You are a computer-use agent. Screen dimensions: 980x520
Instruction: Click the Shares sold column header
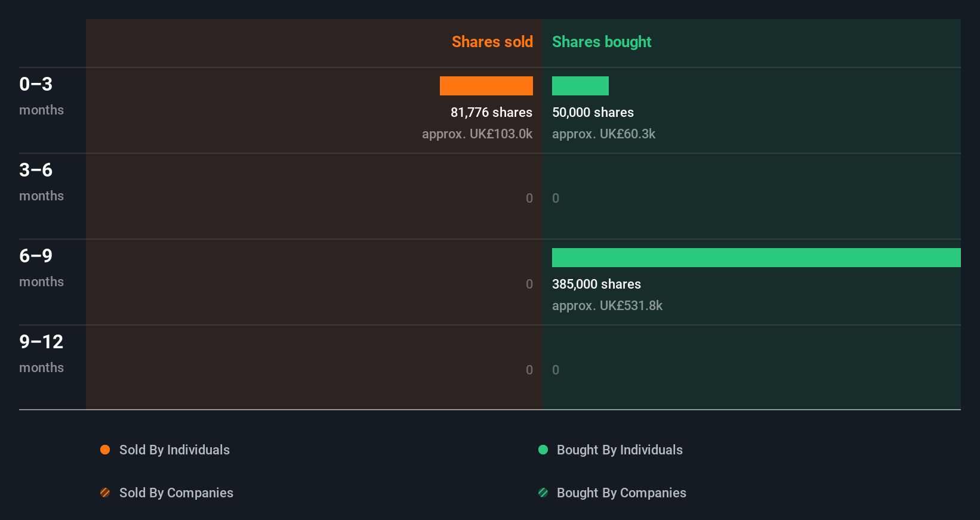pyautogui.click(x=492, y=42)
